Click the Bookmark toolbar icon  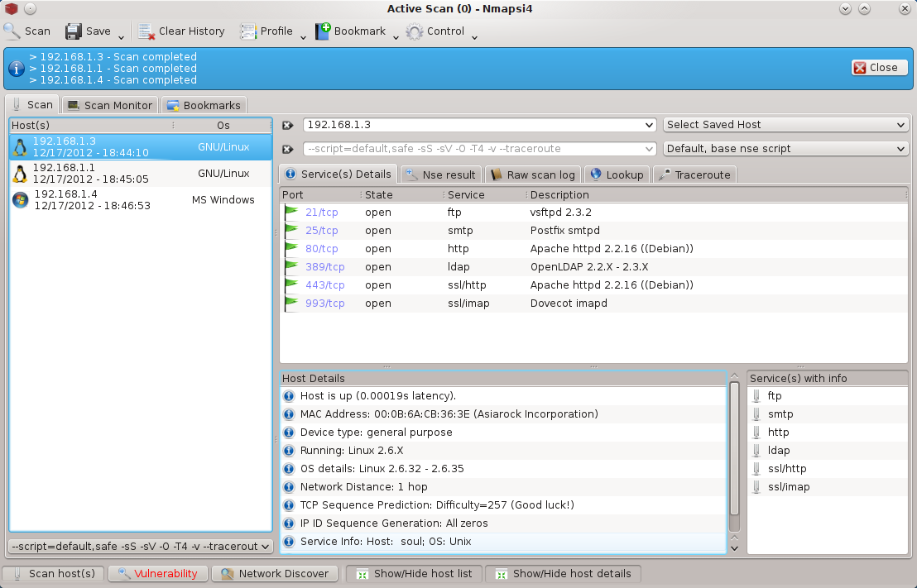click(x=323, y=31)
